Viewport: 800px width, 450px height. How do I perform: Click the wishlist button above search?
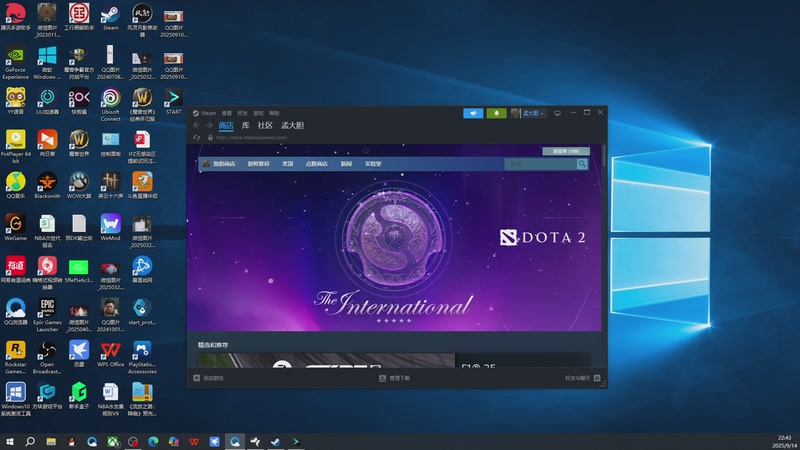pos(566,151)
